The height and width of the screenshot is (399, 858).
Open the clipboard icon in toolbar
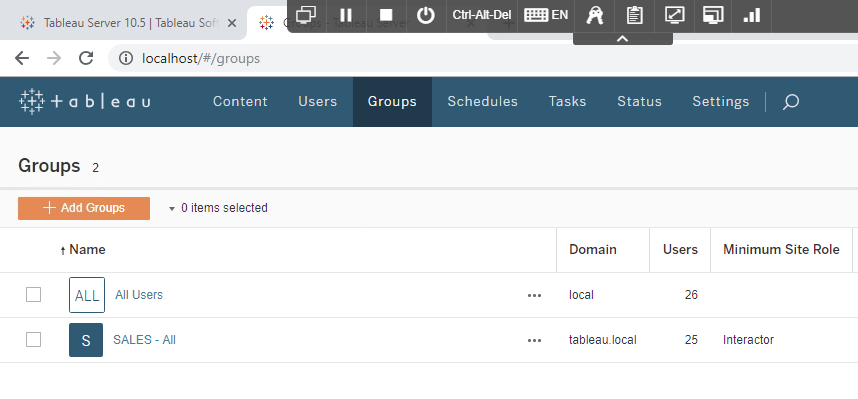click(634, 15)
